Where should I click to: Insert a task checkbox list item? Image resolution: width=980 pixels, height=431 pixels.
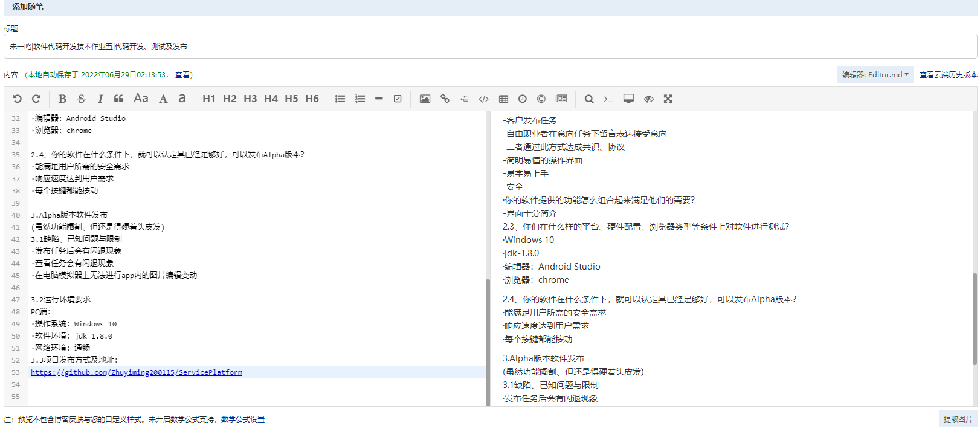click(398, 99)
